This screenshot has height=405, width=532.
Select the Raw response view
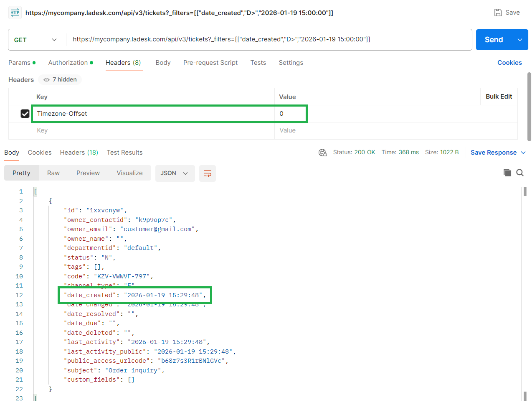point(53,173)
